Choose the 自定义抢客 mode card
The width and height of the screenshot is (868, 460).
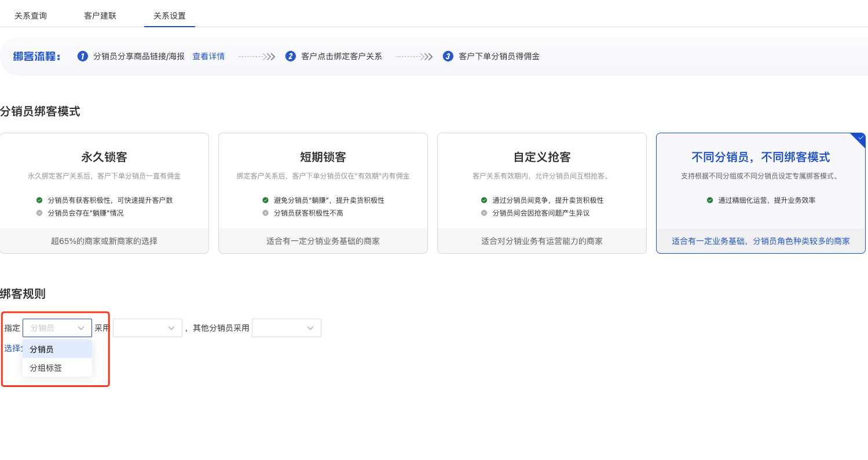point(542,193)
